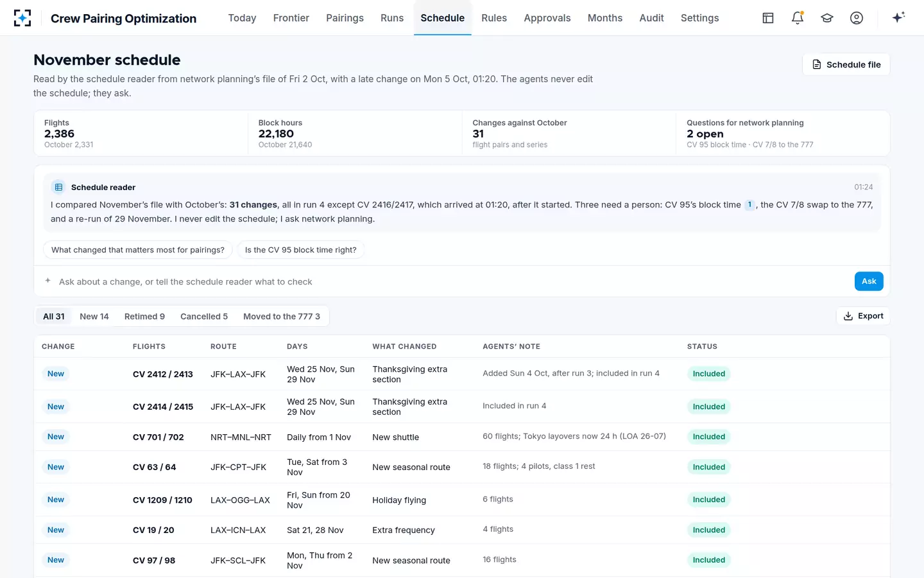Open the Approvals tab
This screenshot has width=924, height=578.
[x=547, y=18]
